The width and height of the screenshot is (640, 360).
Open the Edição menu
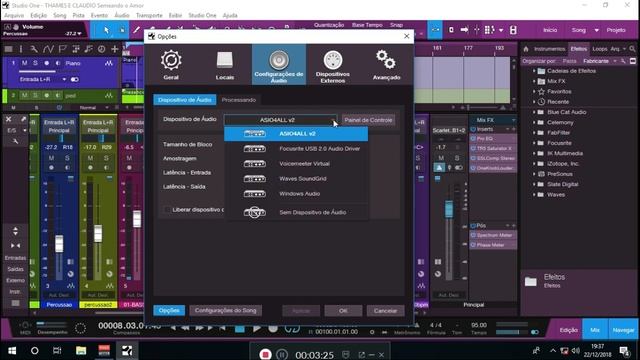point(39,15)
